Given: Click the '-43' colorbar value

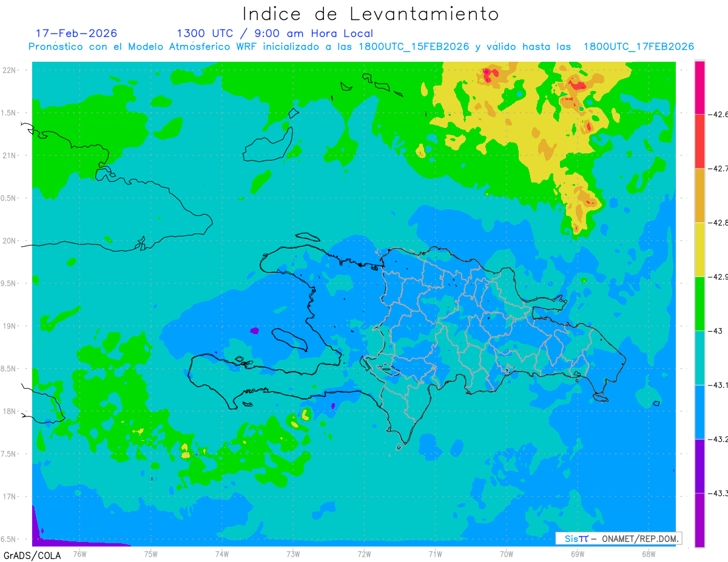Looking at the screenshot, I should tap(715, 331).
